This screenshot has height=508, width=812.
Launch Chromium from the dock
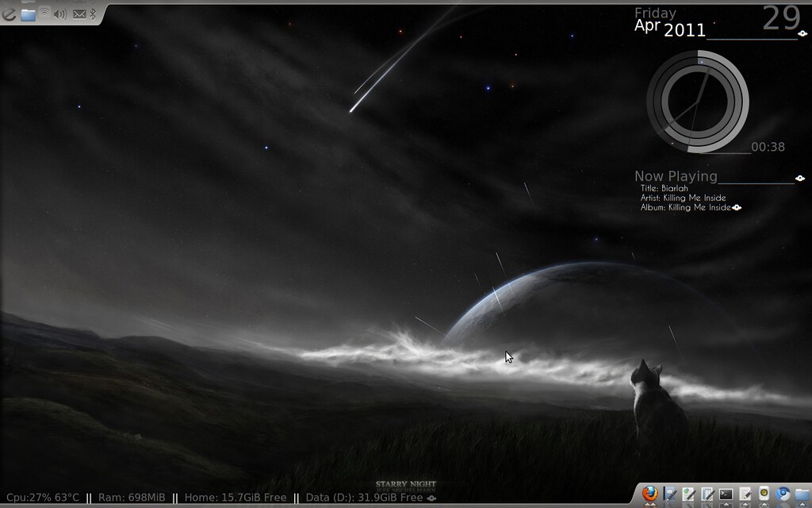(x=783, y=494)
